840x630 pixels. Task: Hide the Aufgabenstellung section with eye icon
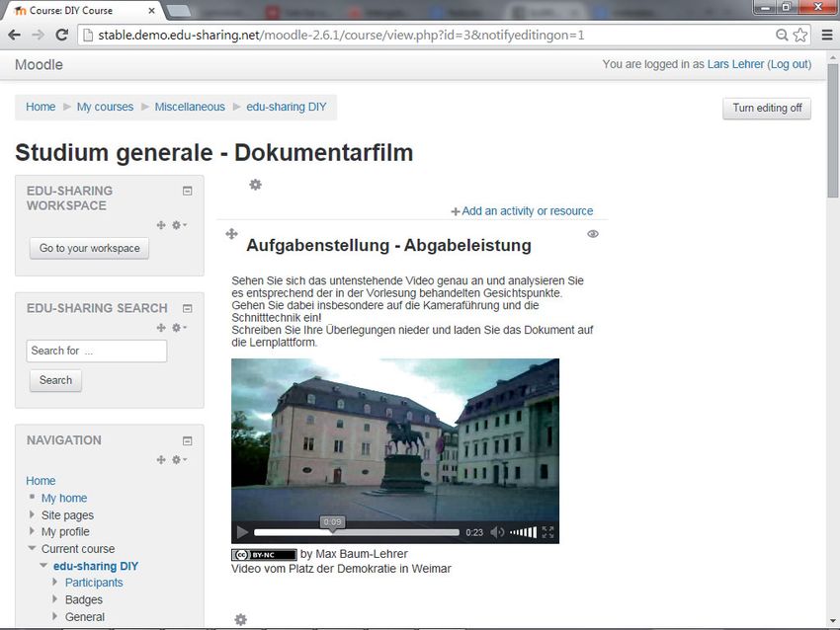click(x=593, y=234)
